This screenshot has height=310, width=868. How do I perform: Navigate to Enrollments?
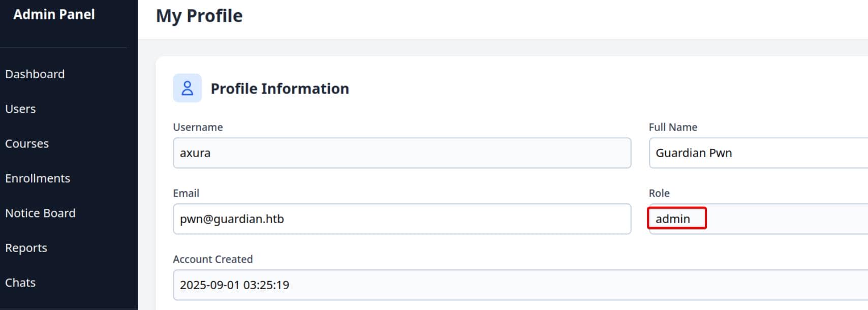[38, 178]
